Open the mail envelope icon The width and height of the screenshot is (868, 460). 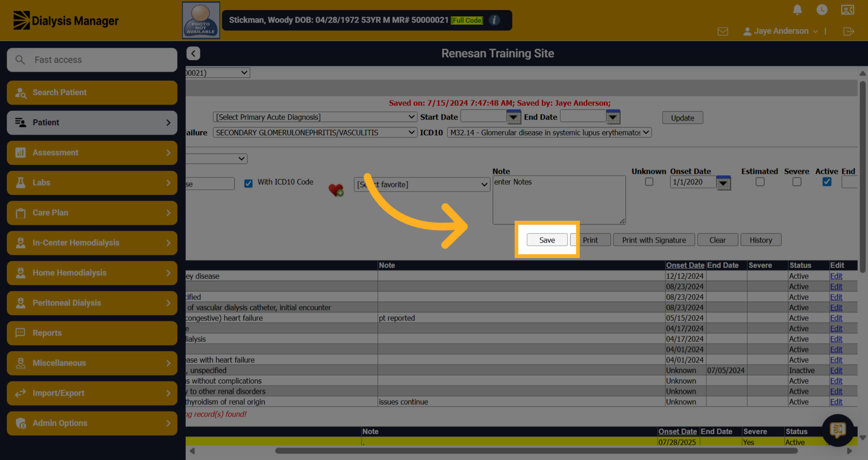[x=723, y=31]
